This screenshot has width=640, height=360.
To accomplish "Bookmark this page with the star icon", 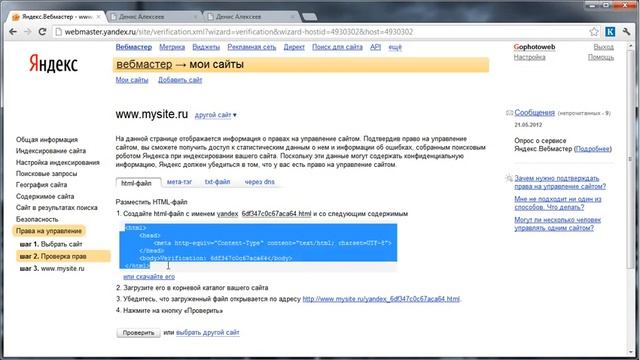I will coord(594,32).
